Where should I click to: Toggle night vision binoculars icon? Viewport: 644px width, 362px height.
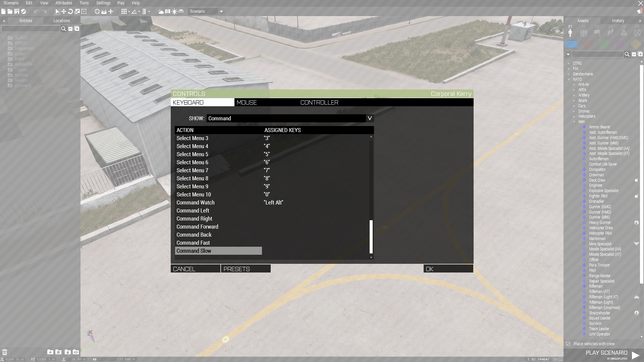coord(181,11)
